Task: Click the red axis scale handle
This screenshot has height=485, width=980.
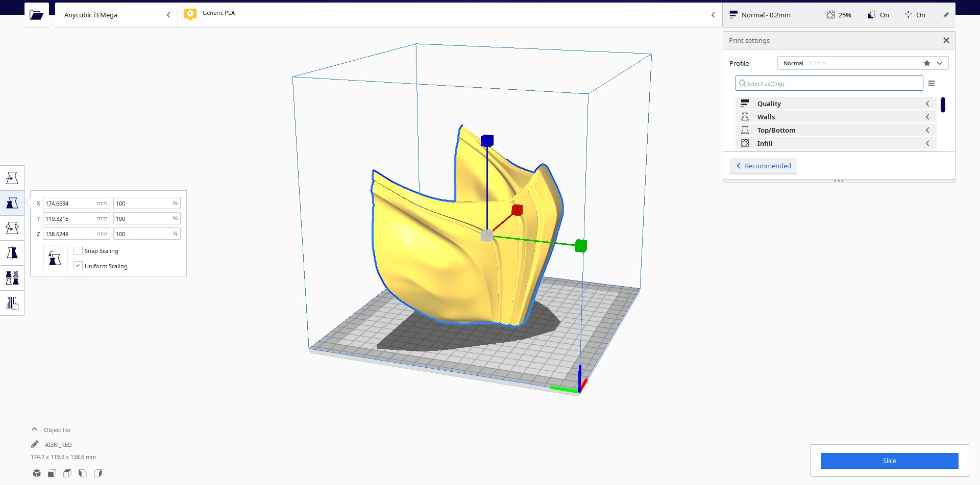Action: (x=517, y=210)
